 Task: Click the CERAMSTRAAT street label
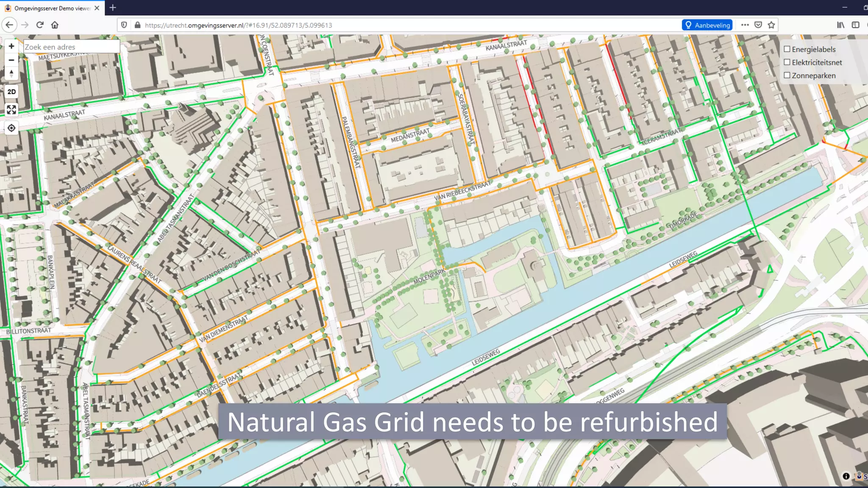coord(662,136)
